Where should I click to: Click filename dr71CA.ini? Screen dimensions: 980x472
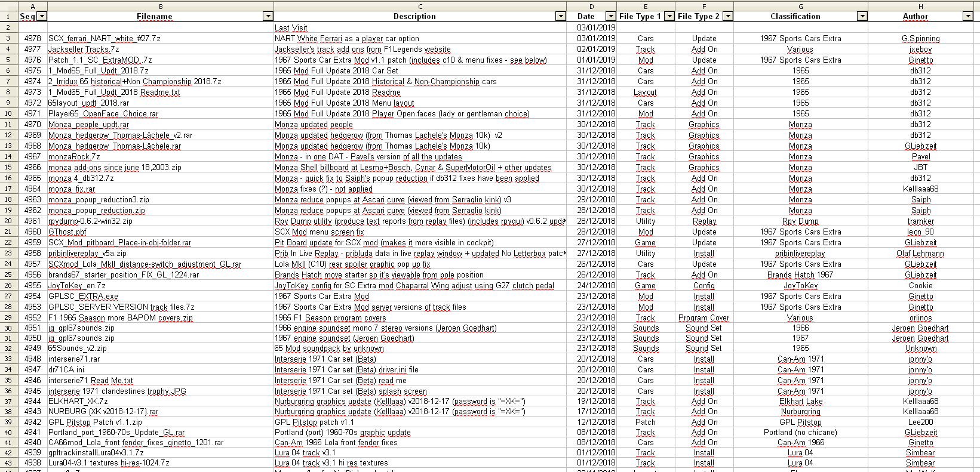pos(66,369)
